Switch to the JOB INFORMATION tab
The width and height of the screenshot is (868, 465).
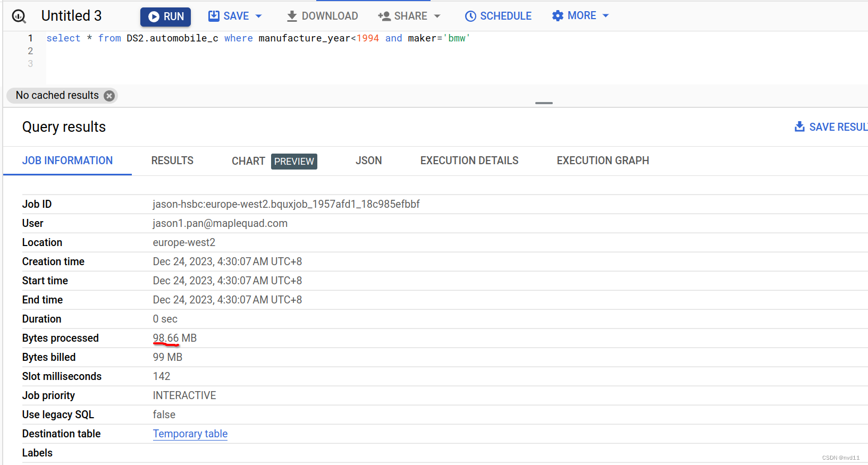tap(68, 160)
